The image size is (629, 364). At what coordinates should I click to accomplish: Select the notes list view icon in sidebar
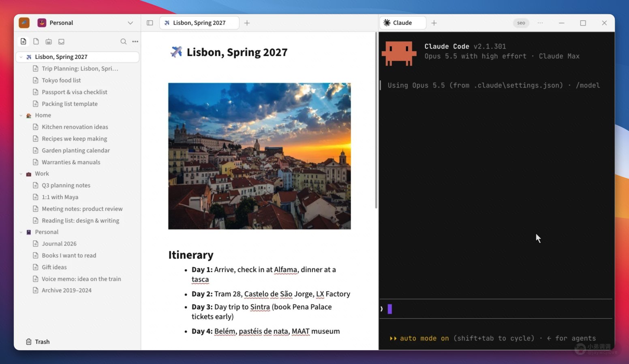coord(24,41)
